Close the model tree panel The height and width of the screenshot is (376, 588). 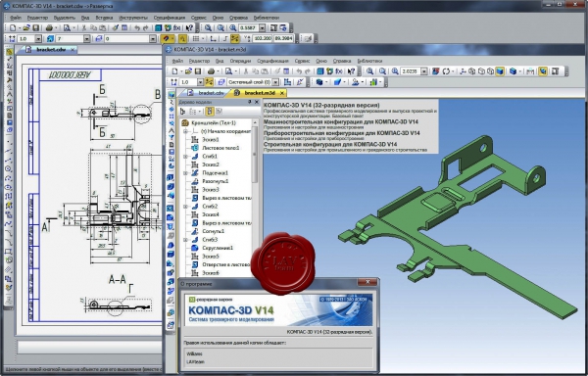(x=257, y=102)
